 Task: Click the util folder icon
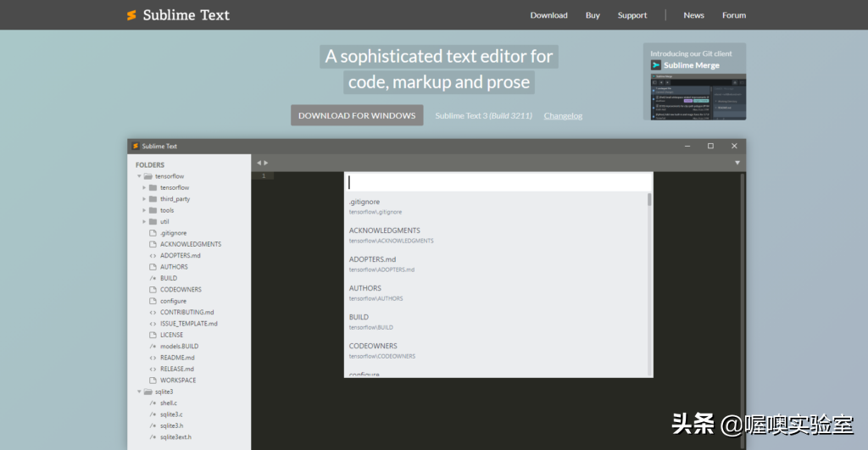point(153,221)
